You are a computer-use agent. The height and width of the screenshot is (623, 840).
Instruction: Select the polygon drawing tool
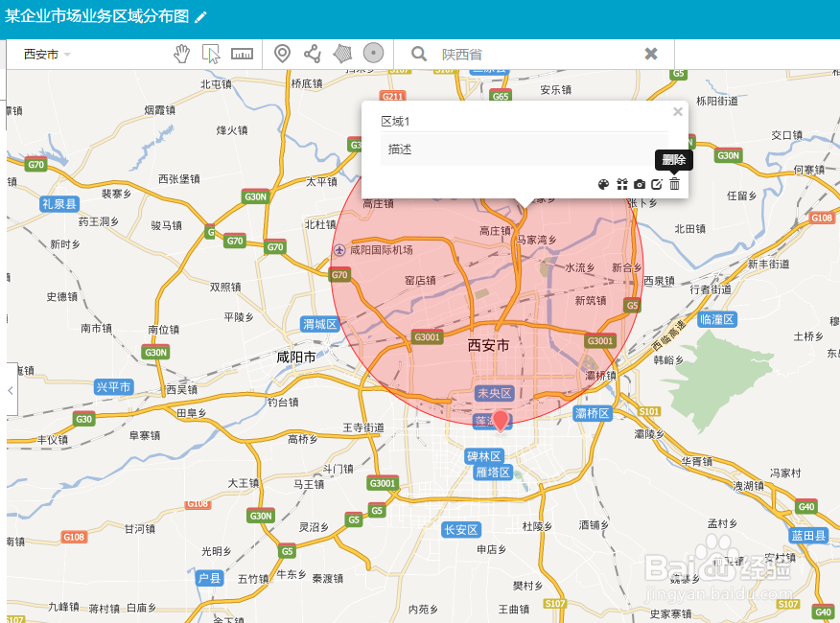(x=342, y=54)
